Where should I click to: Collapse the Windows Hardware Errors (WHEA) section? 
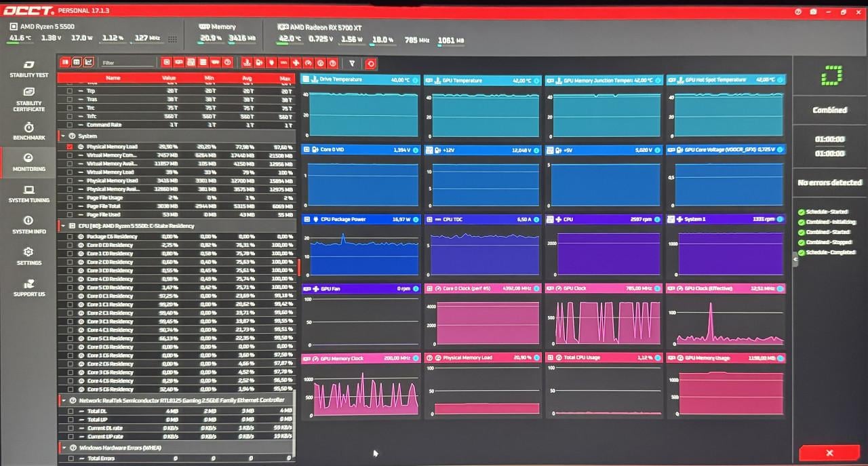63,448
